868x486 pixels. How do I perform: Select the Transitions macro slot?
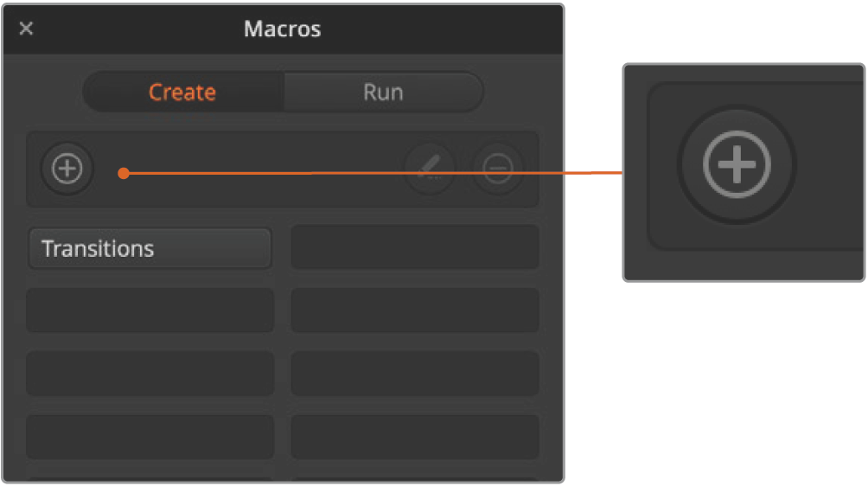[150, 249]
